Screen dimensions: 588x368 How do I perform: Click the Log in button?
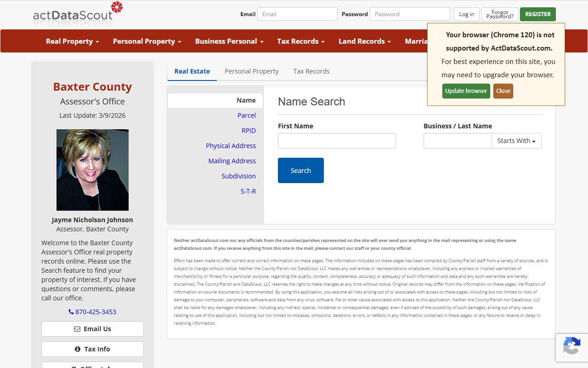point(467,14)
